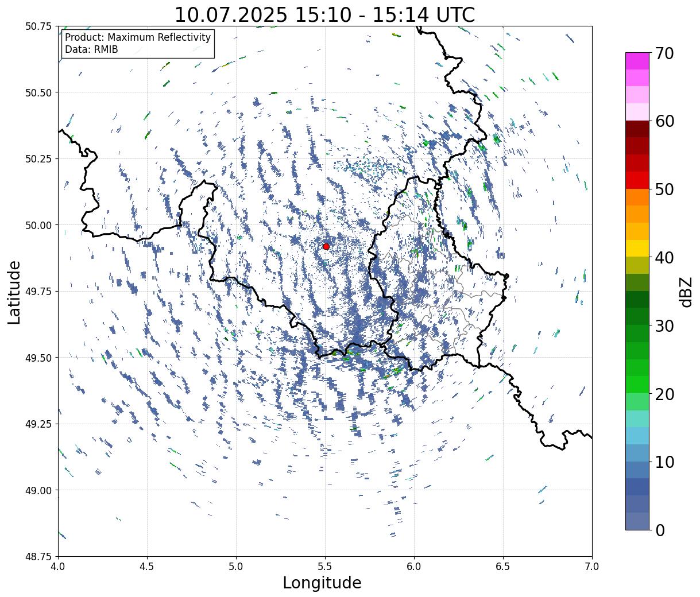Screen dimensions: 700x597
Task: Click longitude tick label 6.5
Action: pos(503,567)
